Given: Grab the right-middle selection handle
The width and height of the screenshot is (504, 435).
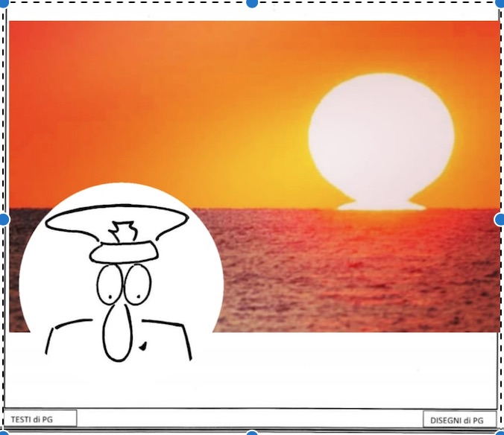Looking at the screenshot, I should coord(500,220).
